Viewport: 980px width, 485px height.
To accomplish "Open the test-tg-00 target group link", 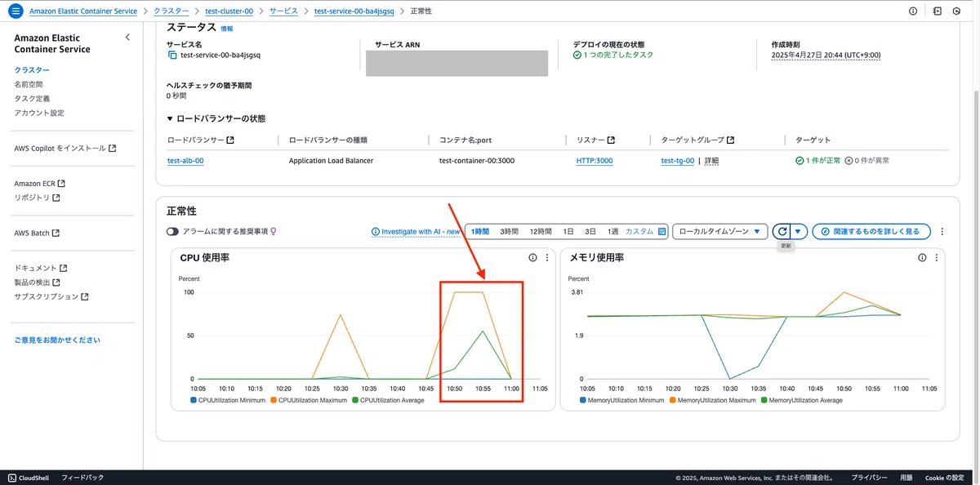I will 678,161.
